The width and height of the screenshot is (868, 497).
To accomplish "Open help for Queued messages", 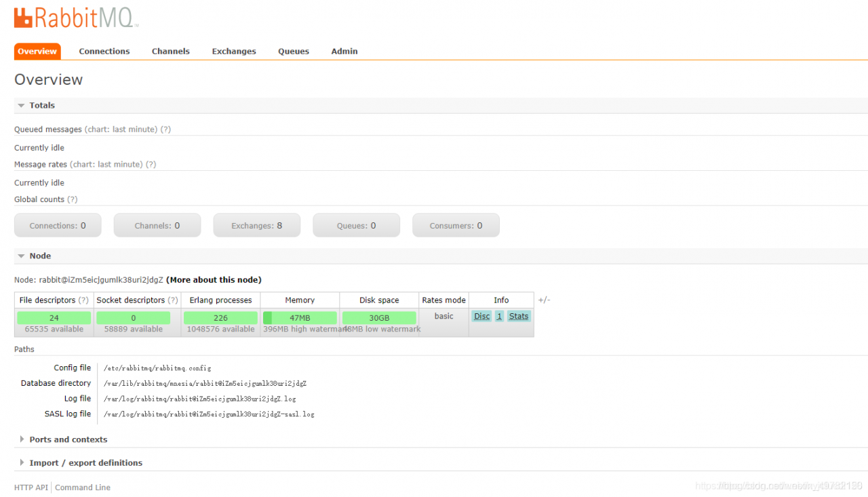I will pos(165,130).
